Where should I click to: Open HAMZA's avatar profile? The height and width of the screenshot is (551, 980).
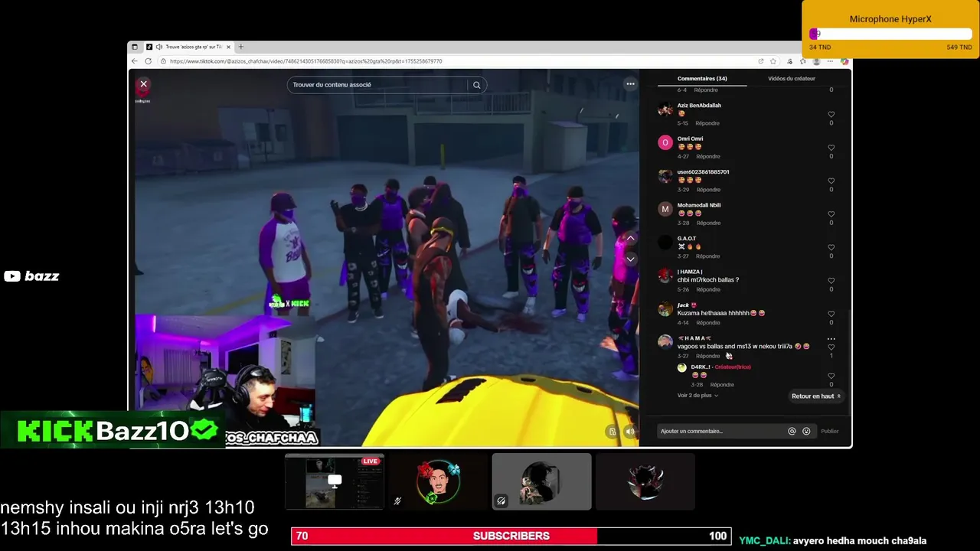click(x=665, y=275)
